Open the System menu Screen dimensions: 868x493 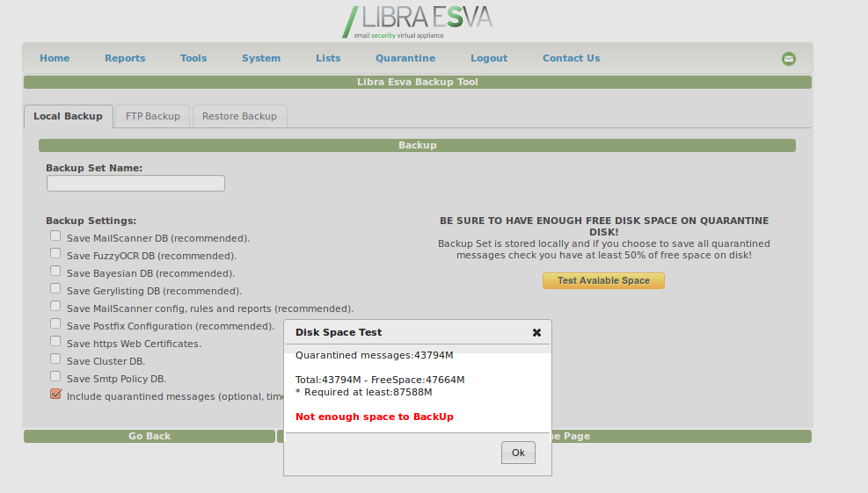[261, 58]
